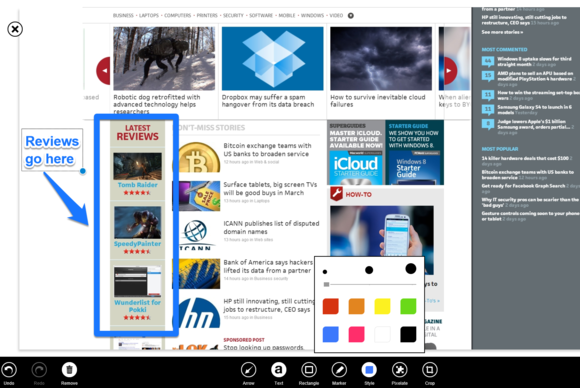The image size is (580, 388).
Task: Click the line thickness slider handle
Action: [326, 284]
